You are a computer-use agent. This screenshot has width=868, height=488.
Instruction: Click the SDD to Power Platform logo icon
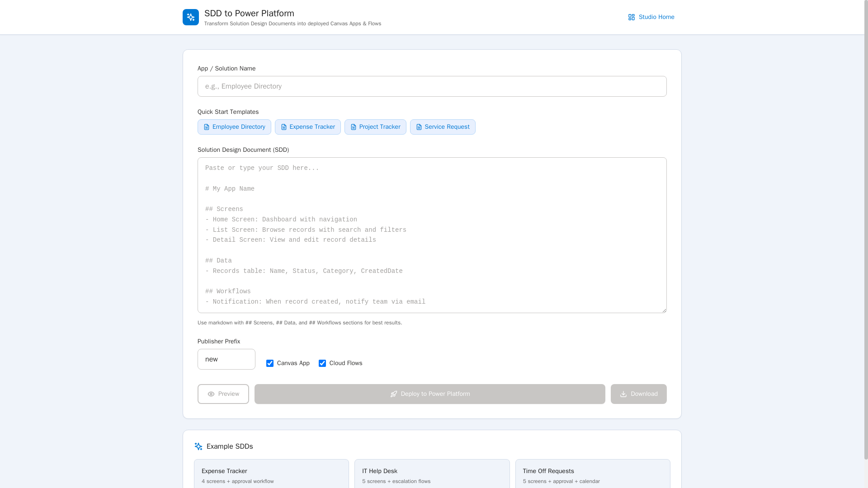[191, 17]
